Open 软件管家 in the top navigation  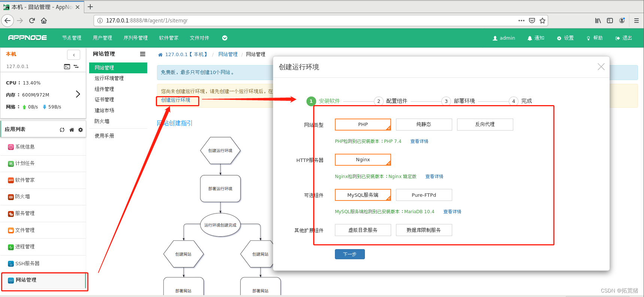coord(169,38)
